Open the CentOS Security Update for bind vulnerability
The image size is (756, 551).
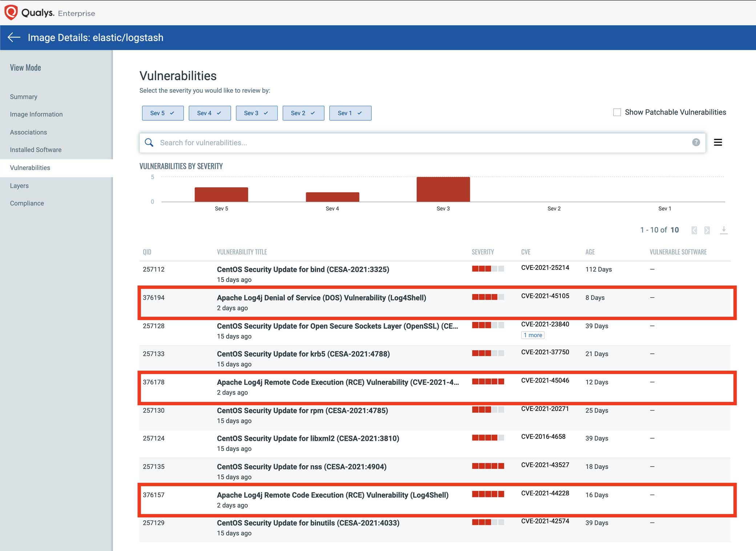click(x=303, y=269)
